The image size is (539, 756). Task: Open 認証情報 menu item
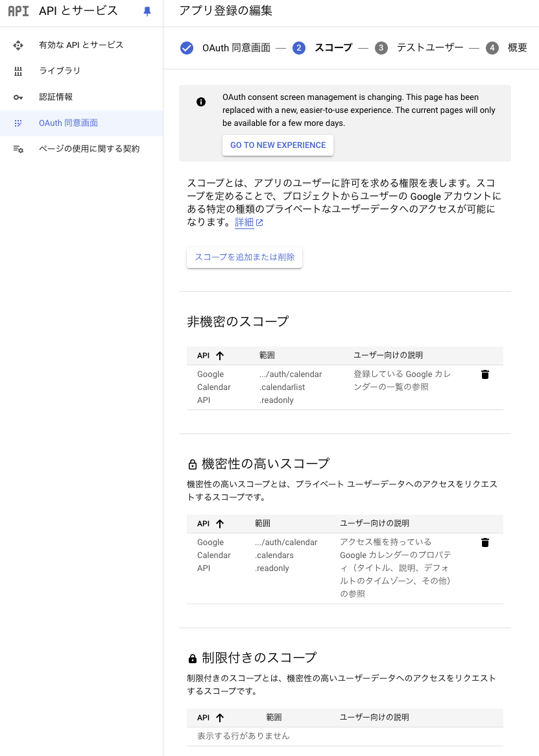point(82,97)
